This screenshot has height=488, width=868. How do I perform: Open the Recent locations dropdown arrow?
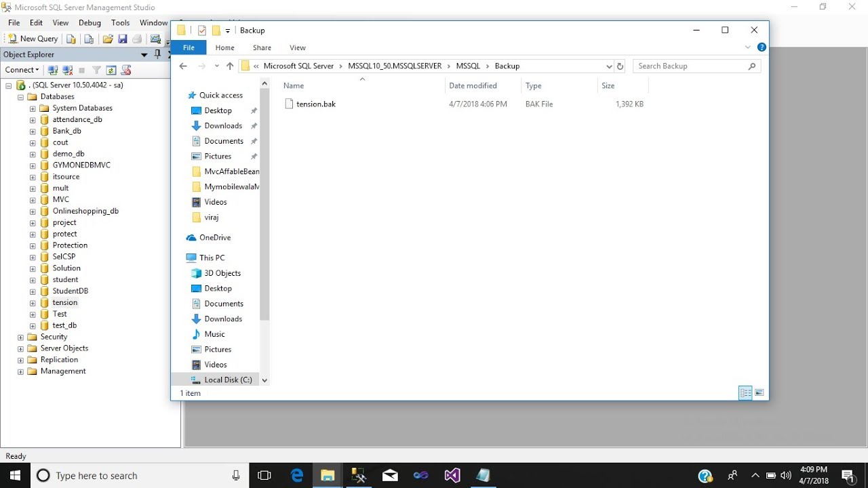pyautogui.click(x=217, y=66)
